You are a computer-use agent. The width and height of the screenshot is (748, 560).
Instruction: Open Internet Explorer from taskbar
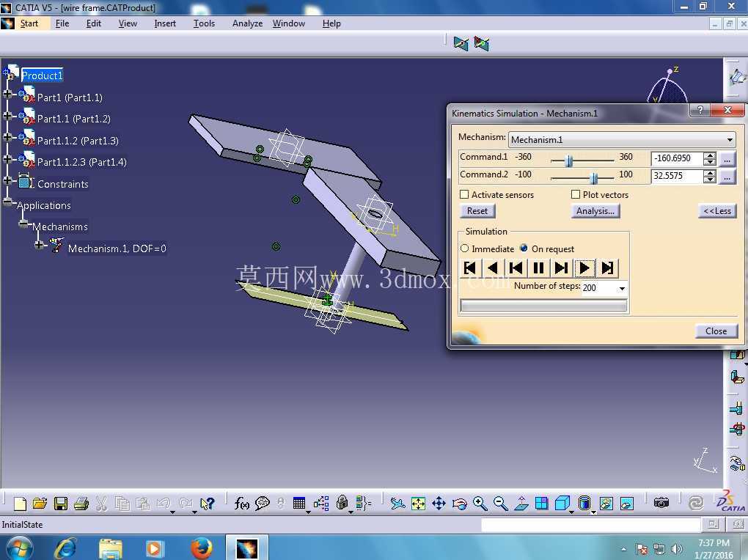66,548
